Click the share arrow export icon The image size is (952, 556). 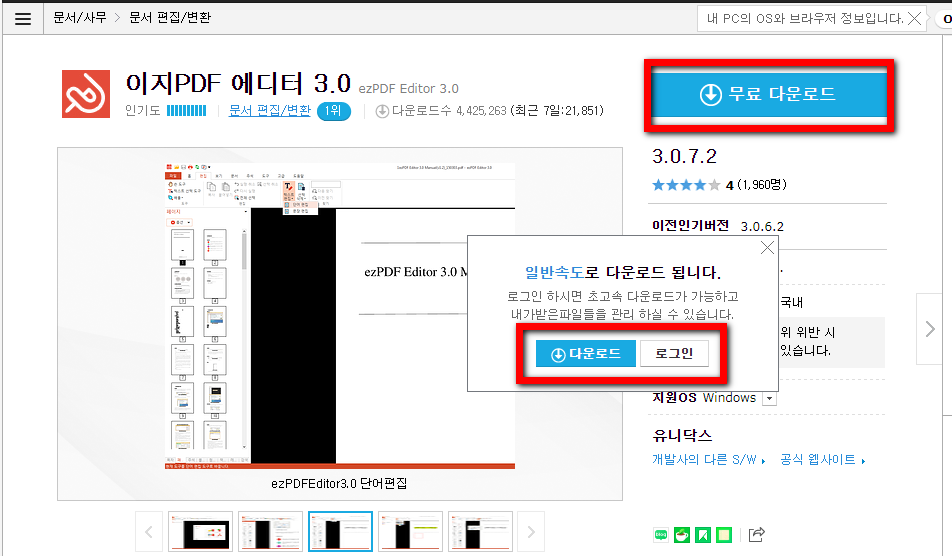[756, 535]
